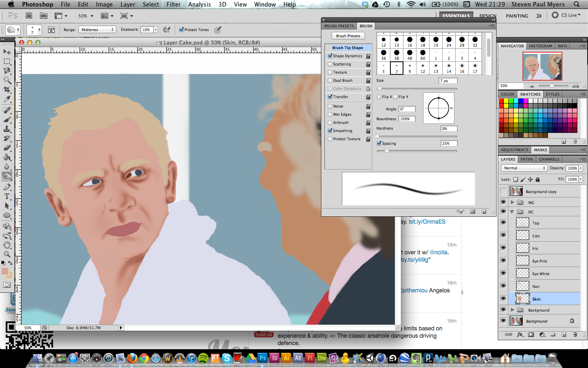Select the Eraser tool

tap(7, 148)
